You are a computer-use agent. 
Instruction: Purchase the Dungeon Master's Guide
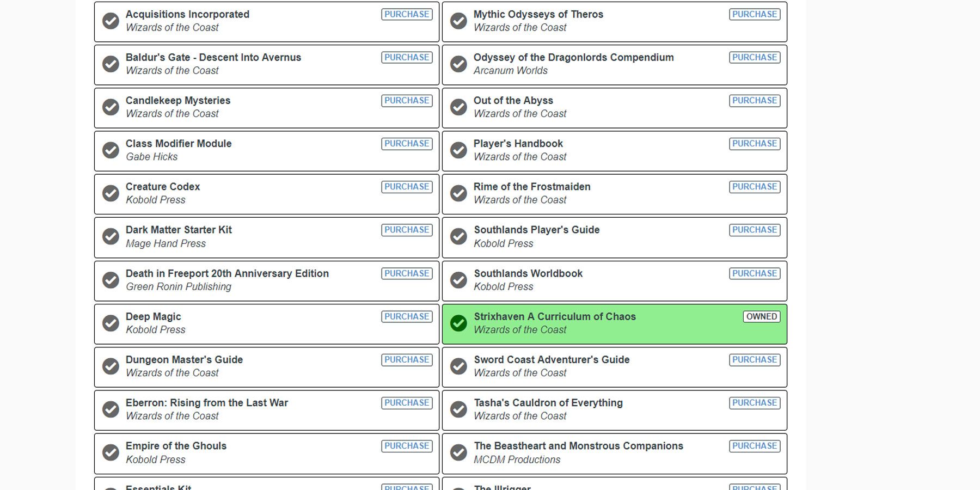[407, 359]
